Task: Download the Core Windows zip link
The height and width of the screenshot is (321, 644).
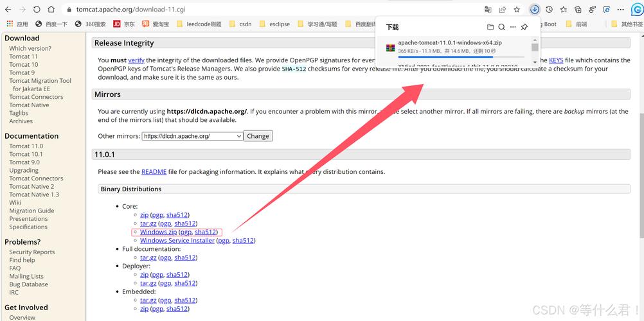Action: pyautogui.click(x=159, y=232)
